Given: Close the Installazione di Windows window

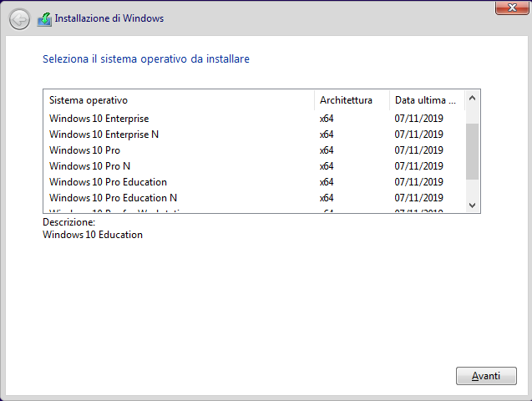Looking at the screenshot, I should click(512, 8).
